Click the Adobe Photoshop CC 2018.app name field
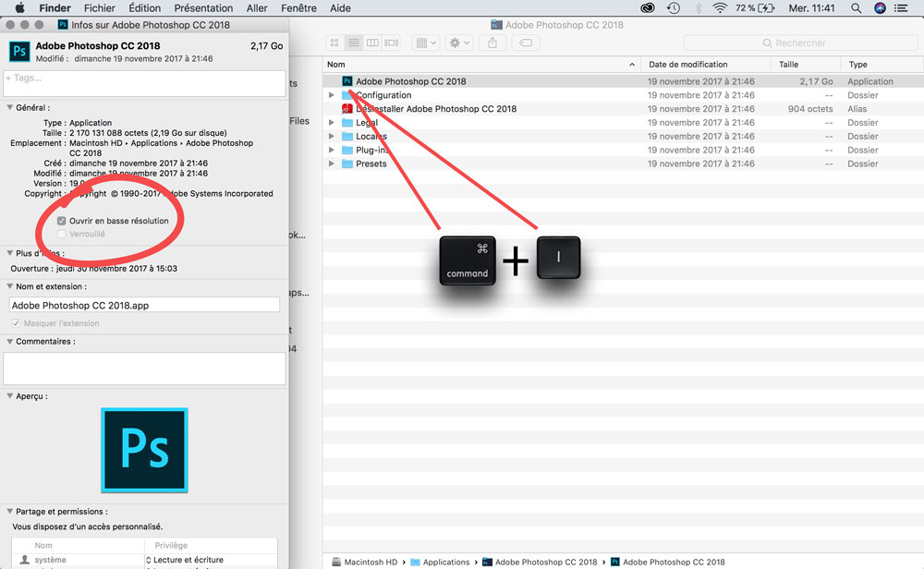The height and width of the screenshot is (569, 924). (x=144, y=305)
